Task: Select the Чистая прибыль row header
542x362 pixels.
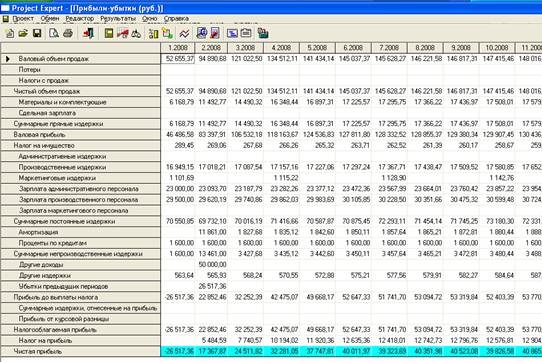Action: pyautogui.click(x=81, y=351)
